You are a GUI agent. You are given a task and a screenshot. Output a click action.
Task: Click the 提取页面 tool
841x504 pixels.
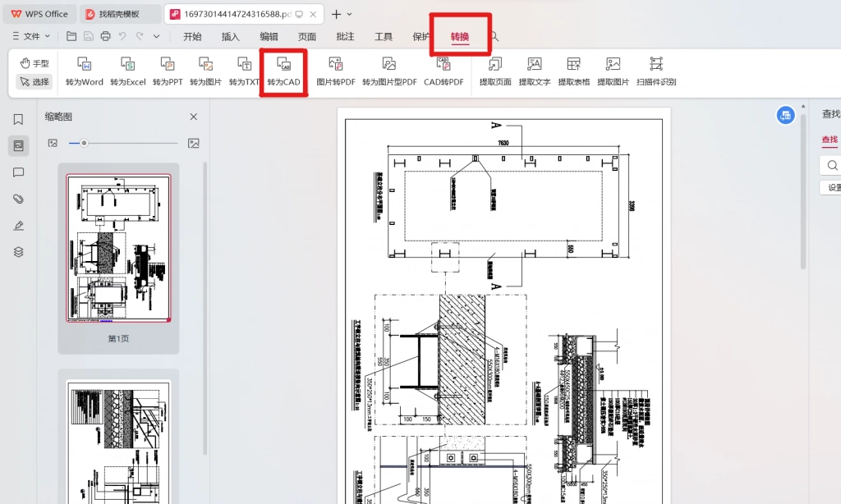click(495, 71)
